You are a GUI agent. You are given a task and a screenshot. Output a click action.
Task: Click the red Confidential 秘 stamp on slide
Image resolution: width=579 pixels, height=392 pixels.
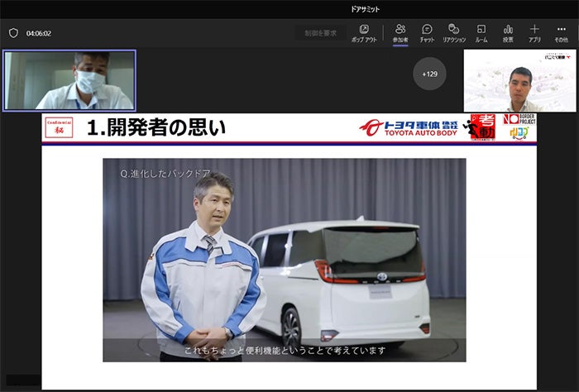pyautogui.click(x=59, y=127)
